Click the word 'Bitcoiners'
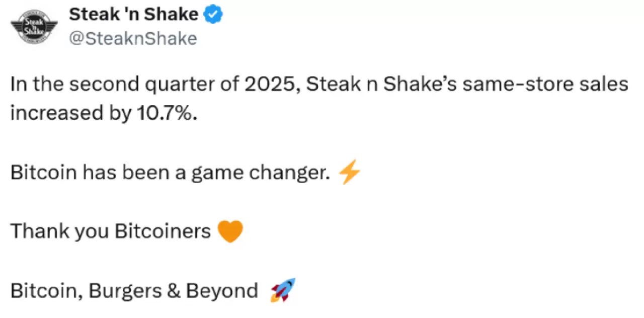Image resolution: width=644 pixels, height=318 pixels. tap(163, 232)
